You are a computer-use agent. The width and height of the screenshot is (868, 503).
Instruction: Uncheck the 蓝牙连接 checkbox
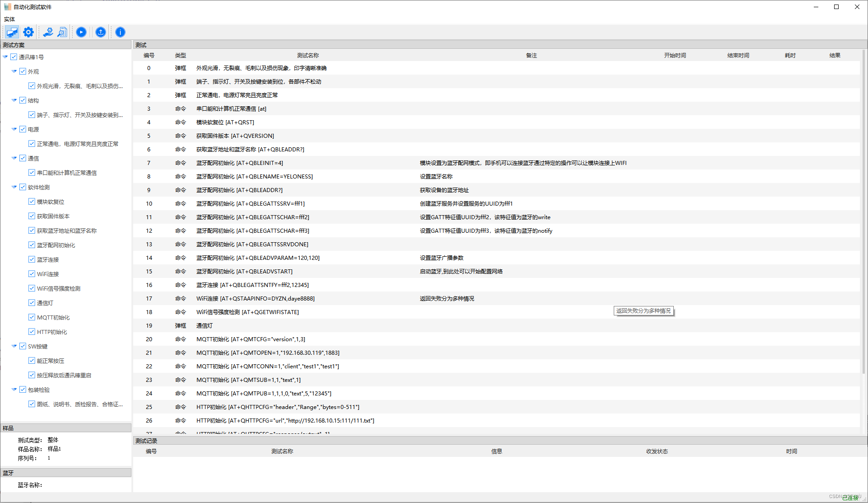pos(32,259)
